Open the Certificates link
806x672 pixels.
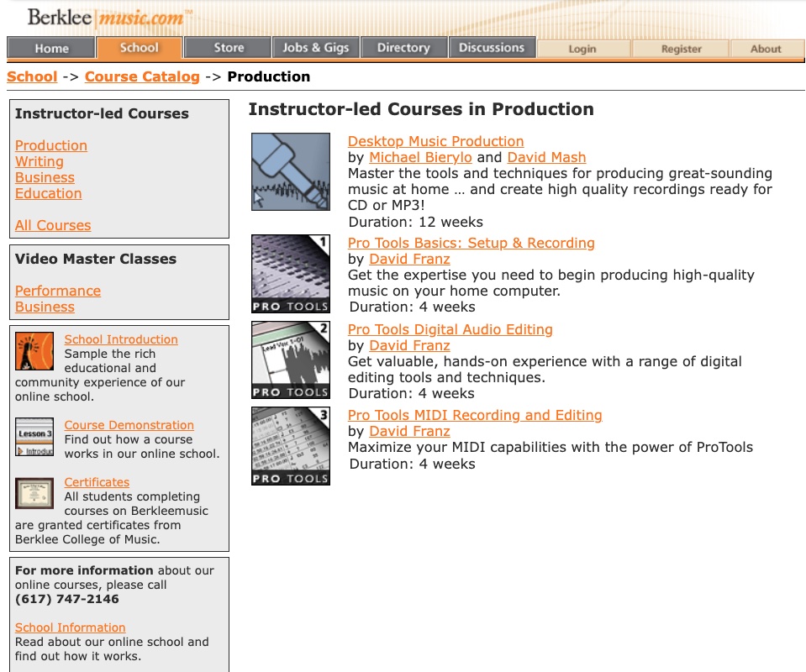[97, 482]
